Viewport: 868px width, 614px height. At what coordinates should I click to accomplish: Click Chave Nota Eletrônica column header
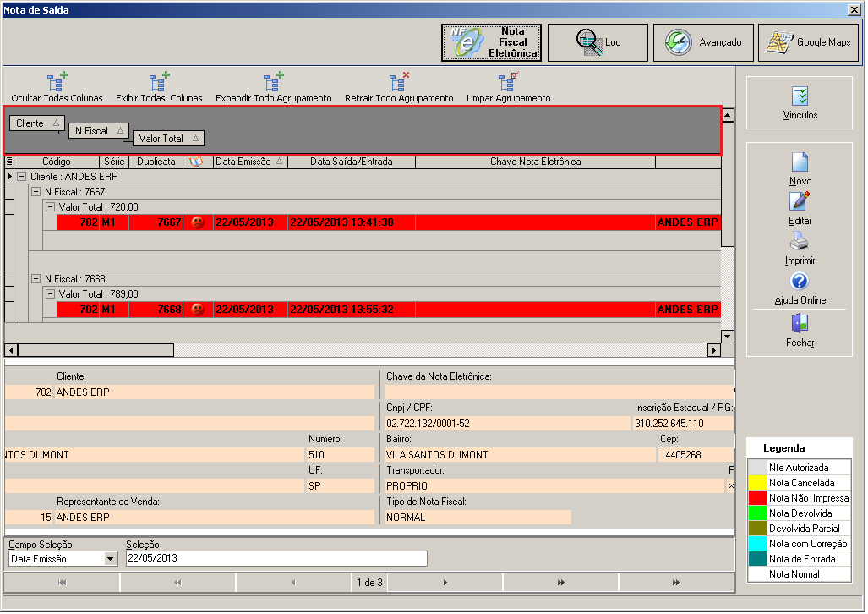click(535, 162)
